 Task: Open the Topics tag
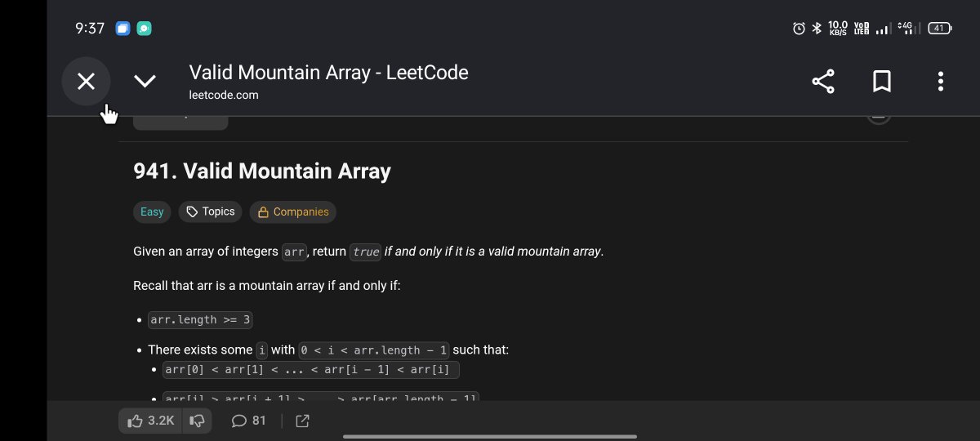click(211, 212)
